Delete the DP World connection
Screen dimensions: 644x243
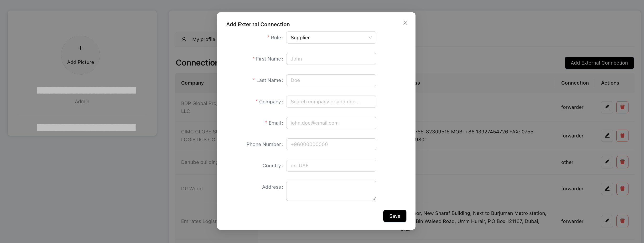click(622, 188)
